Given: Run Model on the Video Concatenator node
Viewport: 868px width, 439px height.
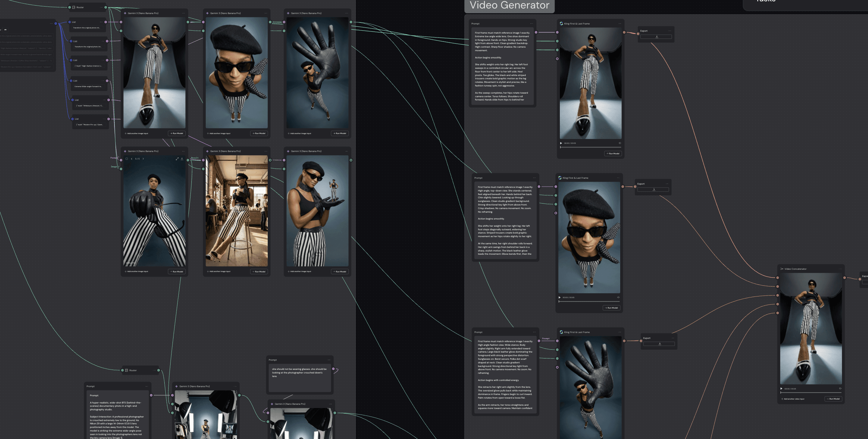Looking at the screenshot, I should click(x=833, y=399).
